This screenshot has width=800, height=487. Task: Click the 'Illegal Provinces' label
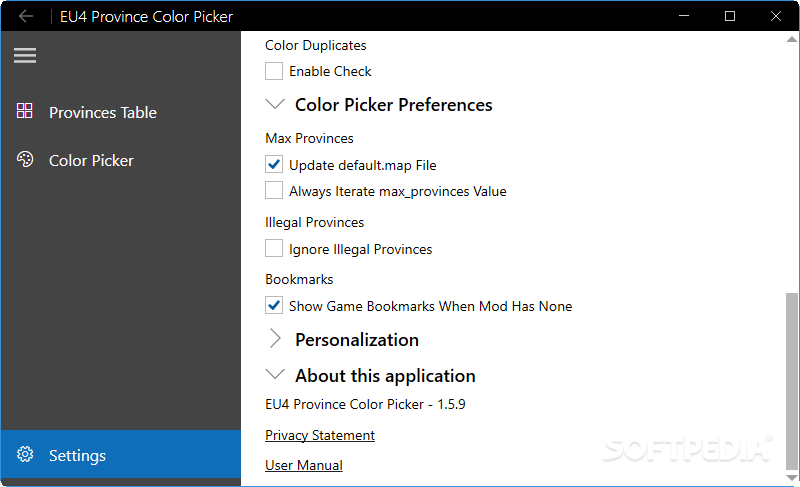tap(314, 222)
